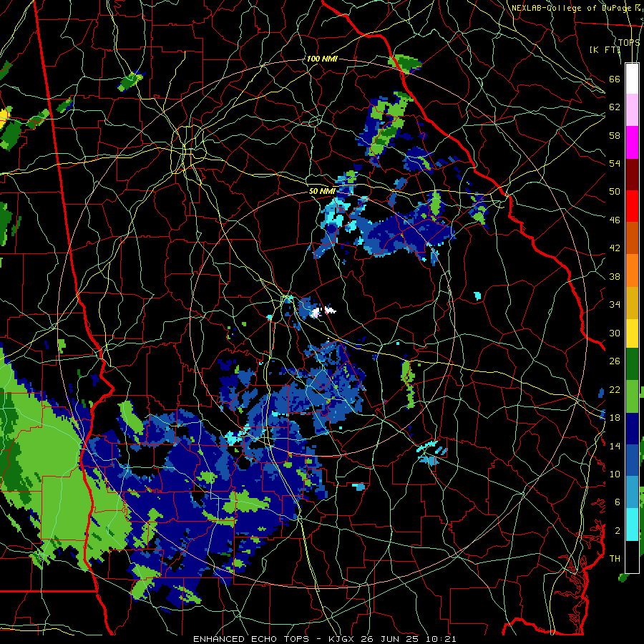Click the light green legend swatch
Image resolution: width=644 pixels, height=644 pixels.
(632, 396)
